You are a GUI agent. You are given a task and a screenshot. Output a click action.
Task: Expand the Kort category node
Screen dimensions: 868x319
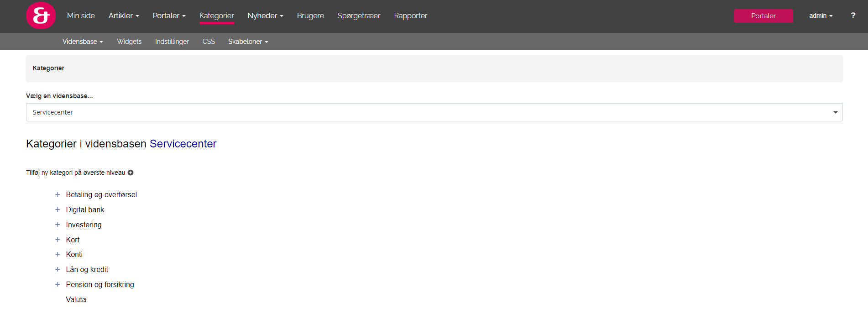[58, 240]
